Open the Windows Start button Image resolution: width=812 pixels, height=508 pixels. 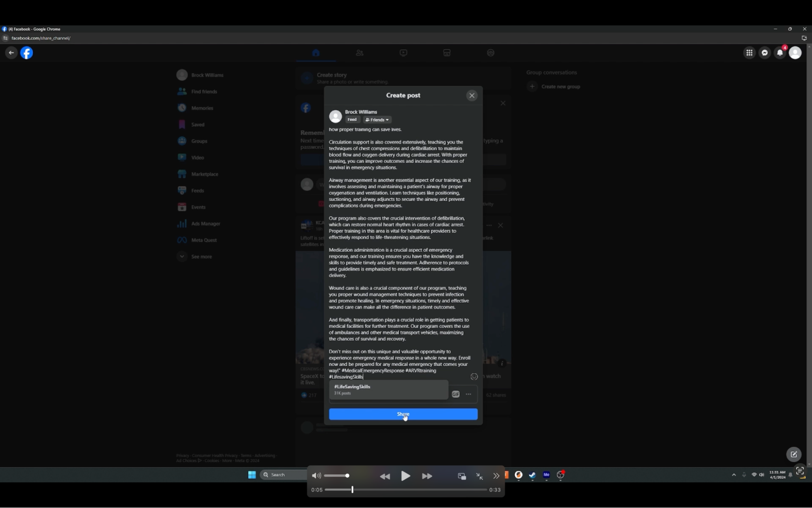(x=252, y=475)
